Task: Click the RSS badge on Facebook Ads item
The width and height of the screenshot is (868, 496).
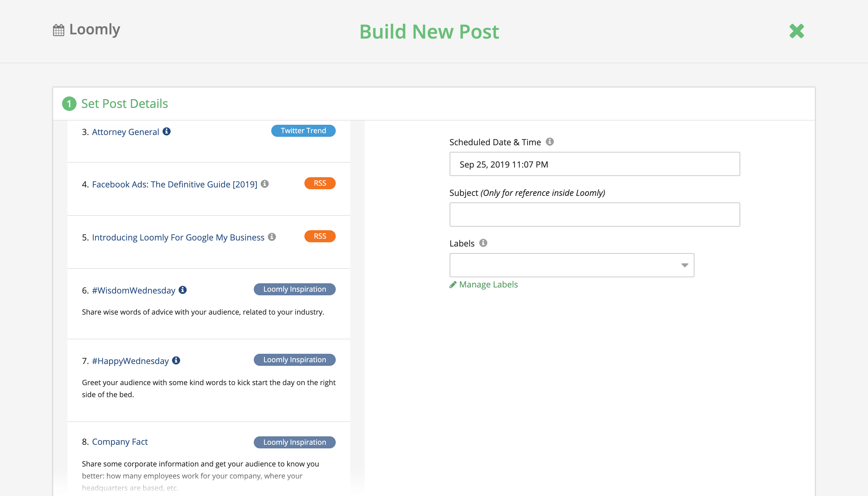Action: point(319,183)
